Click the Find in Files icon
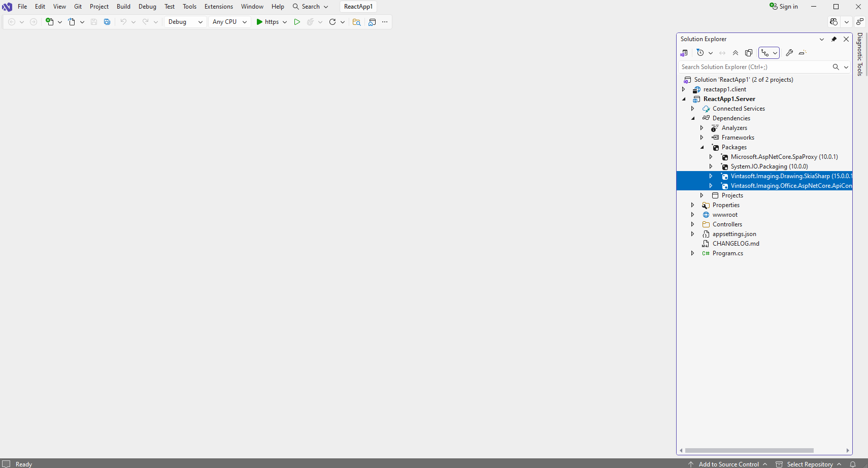 (356, 22)
